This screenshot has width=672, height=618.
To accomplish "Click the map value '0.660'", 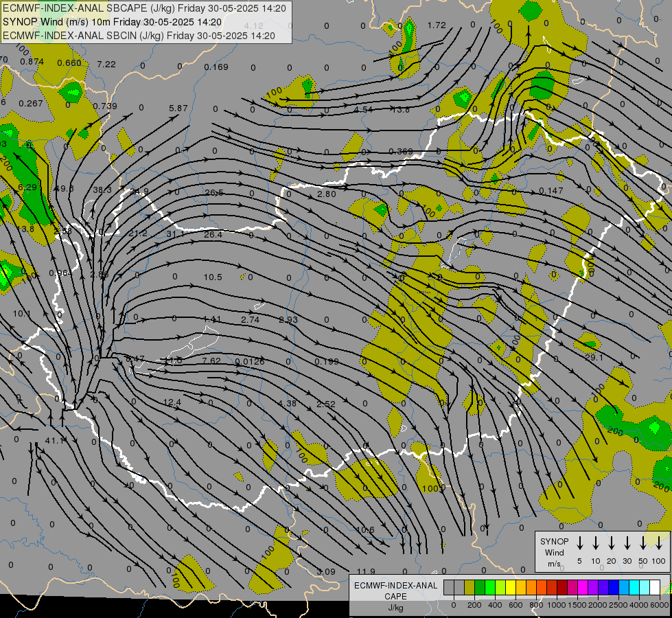I will [69, 63].
